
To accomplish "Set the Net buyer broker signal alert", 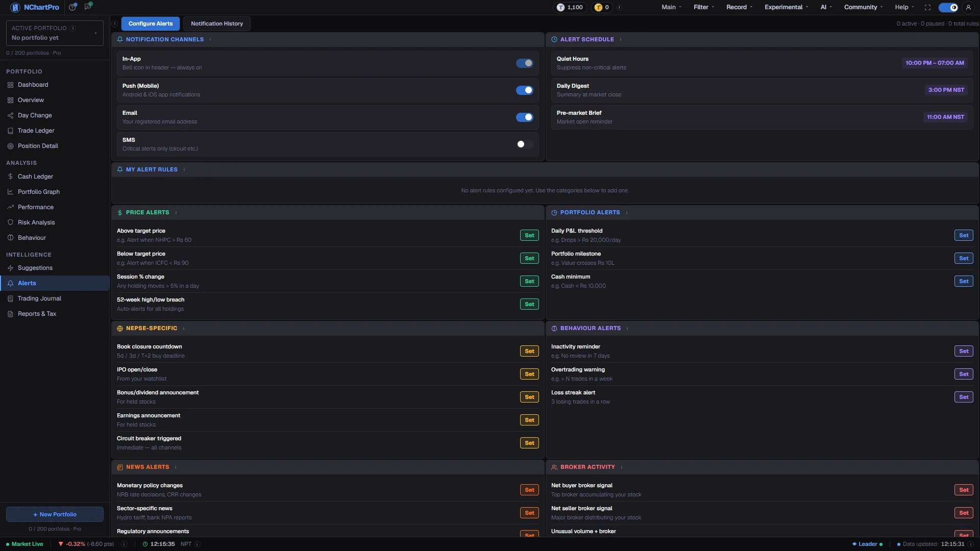I will [964, 490].
